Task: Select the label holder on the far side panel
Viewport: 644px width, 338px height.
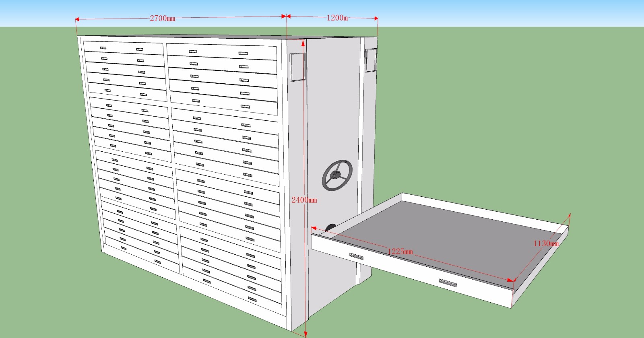Action: 371,60
